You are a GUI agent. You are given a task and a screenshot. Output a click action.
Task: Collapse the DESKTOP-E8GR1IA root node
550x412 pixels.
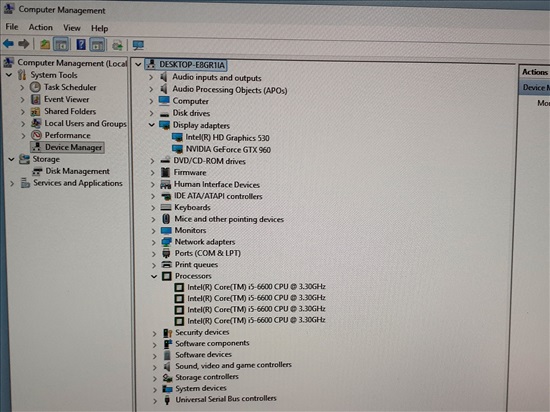[x=138, y=64]
